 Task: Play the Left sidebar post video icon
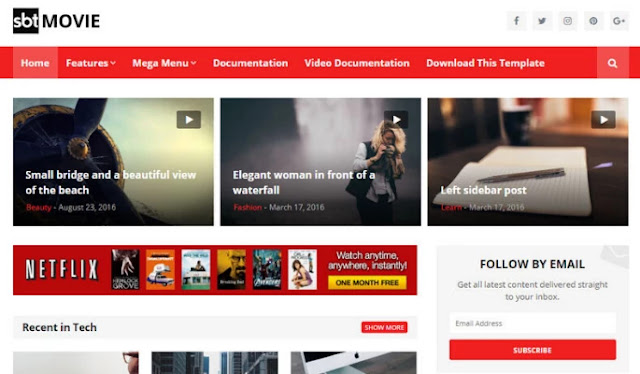pyautogui.click(x=603, y=120)
